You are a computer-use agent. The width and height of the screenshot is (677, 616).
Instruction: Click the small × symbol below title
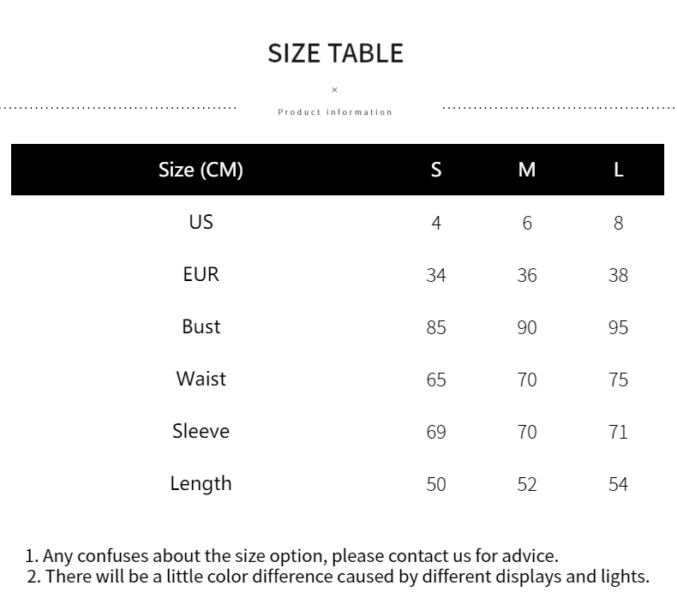(x=335, y=90)
